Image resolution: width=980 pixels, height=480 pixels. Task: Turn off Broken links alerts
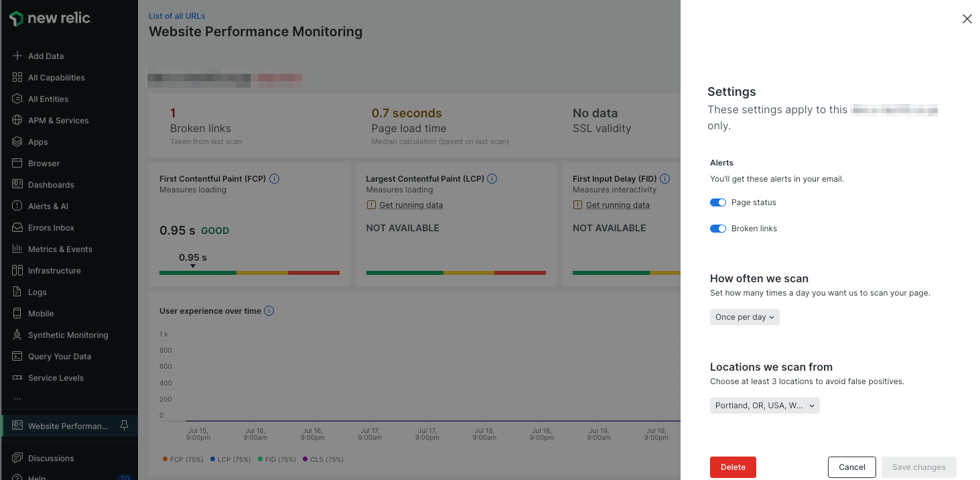click(x=717, y=228)
